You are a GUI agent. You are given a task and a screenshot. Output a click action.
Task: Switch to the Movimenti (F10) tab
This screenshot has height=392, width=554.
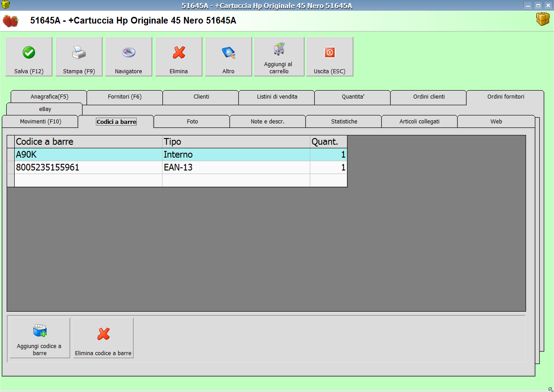tap(40, 122)
